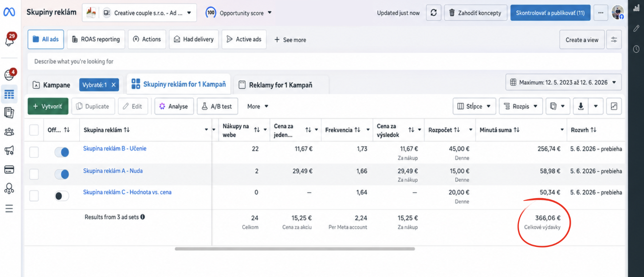Click the green Vytvoriť button

pos(48,106)
